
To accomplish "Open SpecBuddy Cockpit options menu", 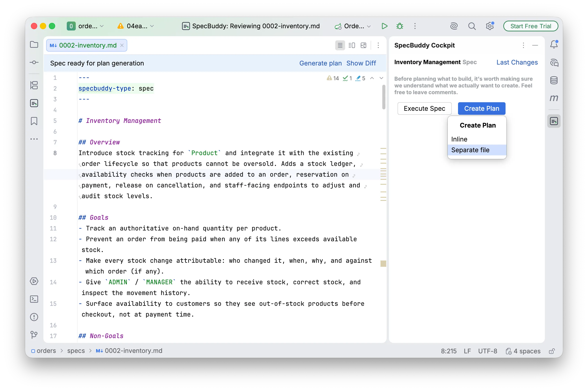I will click(523, 45).
